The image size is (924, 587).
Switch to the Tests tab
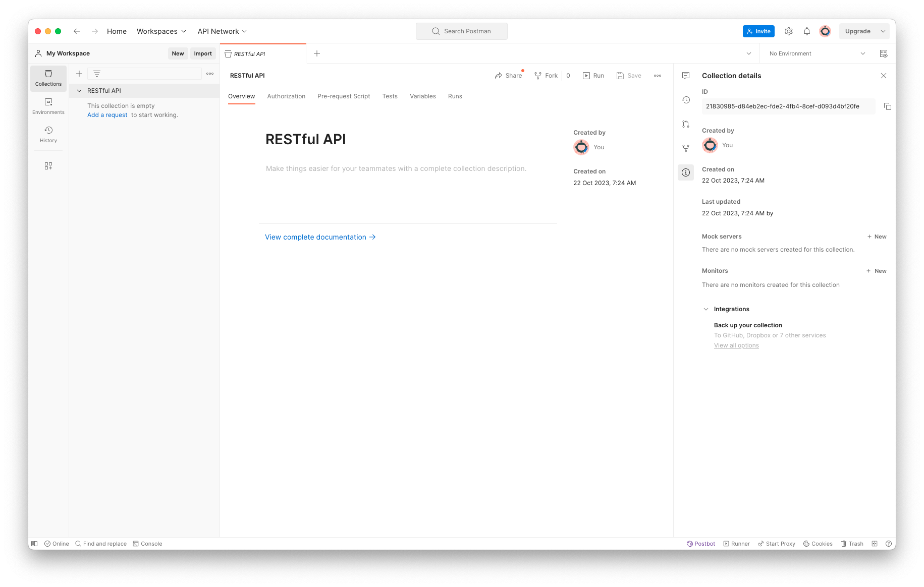click(390, 96)
